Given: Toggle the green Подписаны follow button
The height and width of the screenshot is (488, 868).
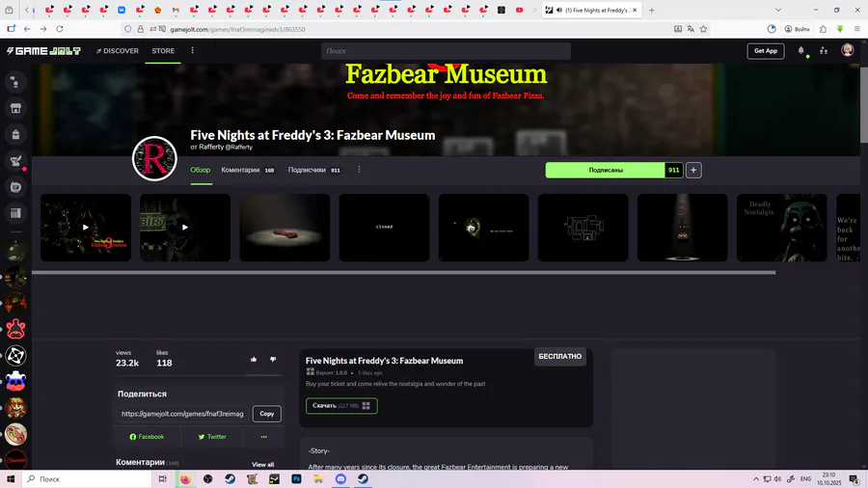Looking at the screenshot, I should tap(606, 171).
